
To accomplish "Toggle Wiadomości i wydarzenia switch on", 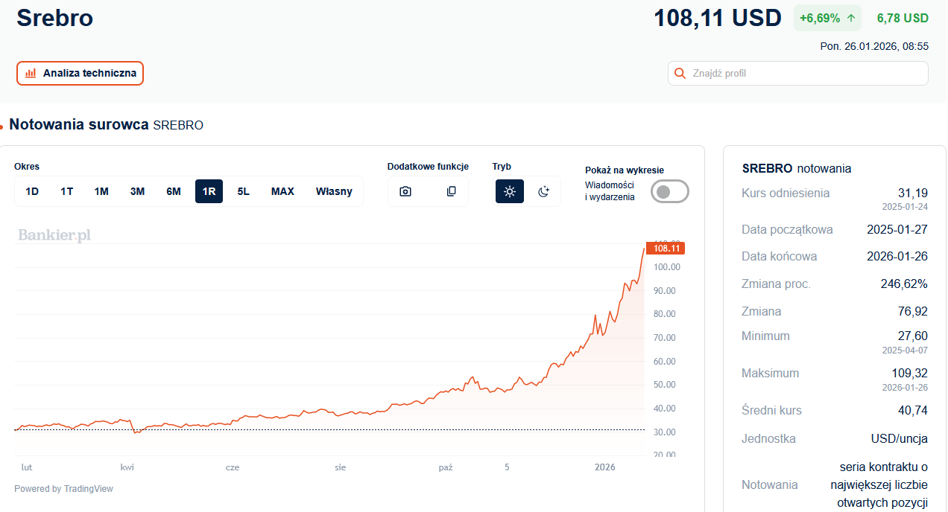I will coord(670,192).
